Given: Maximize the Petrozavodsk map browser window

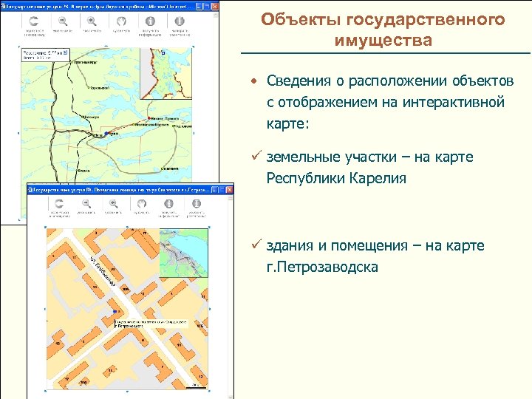Looking at the screenshot, I should point(222,190).
